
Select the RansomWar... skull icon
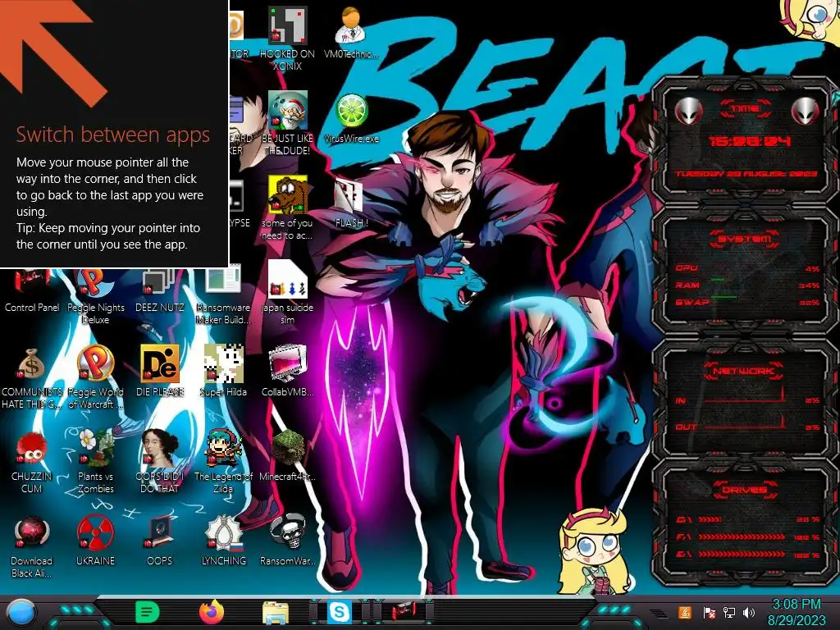point(287,533)
